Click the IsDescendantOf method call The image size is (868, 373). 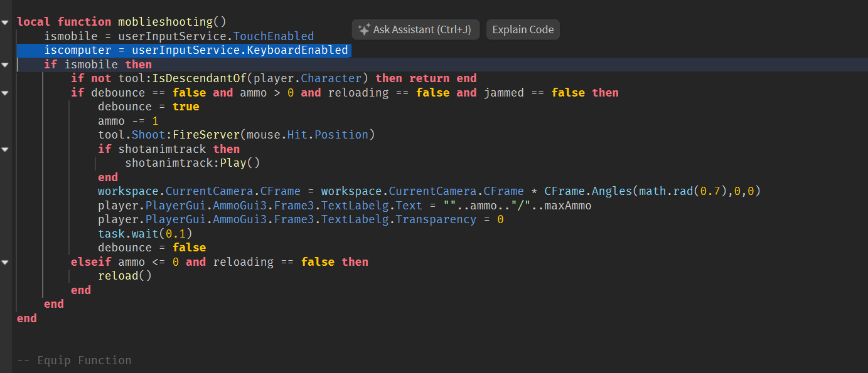(200, 78)
